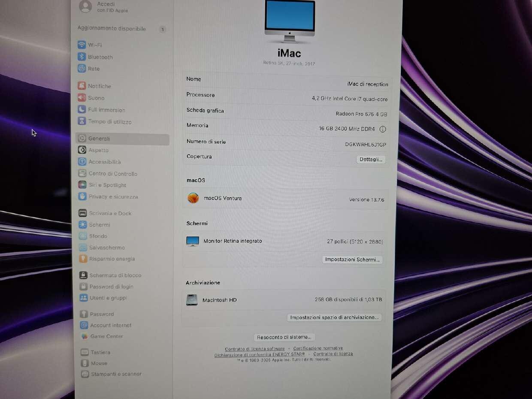Click Privacy e sicurezza hand icon
Screen dimensions: 532x399
[x=82, y=196]
